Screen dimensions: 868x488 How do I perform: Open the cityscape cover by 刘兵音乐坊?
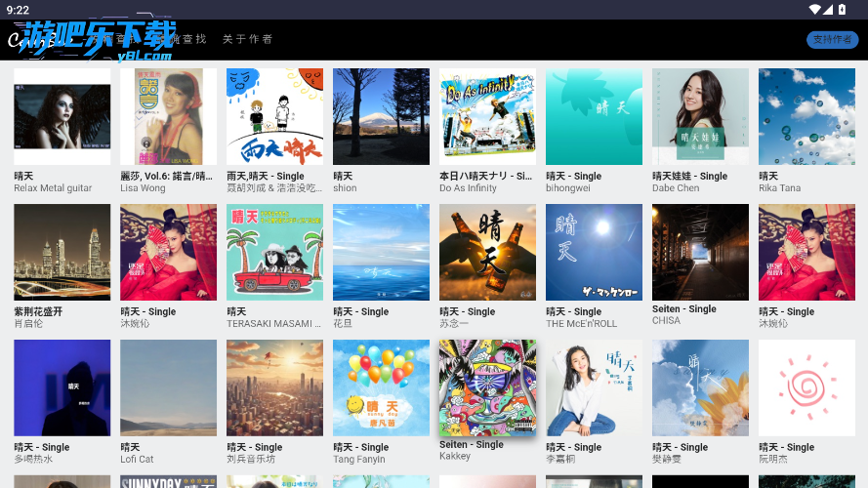pos(274,387)
